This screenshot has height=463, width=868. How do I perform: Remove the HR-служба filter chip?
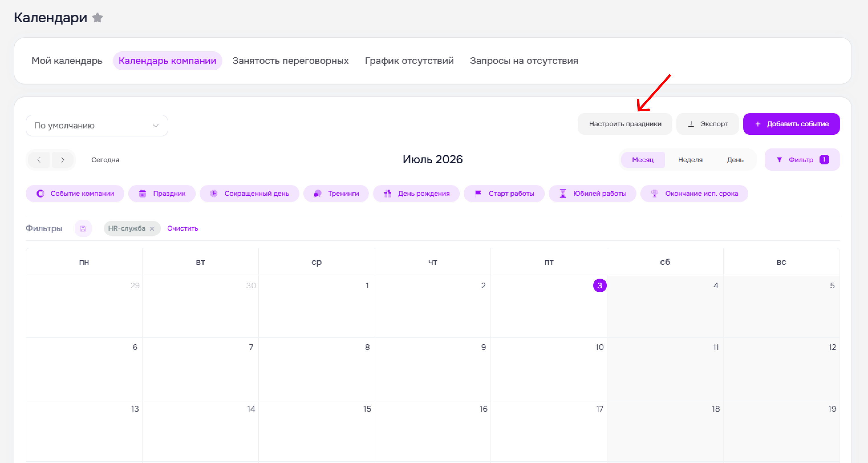[152, 229]
